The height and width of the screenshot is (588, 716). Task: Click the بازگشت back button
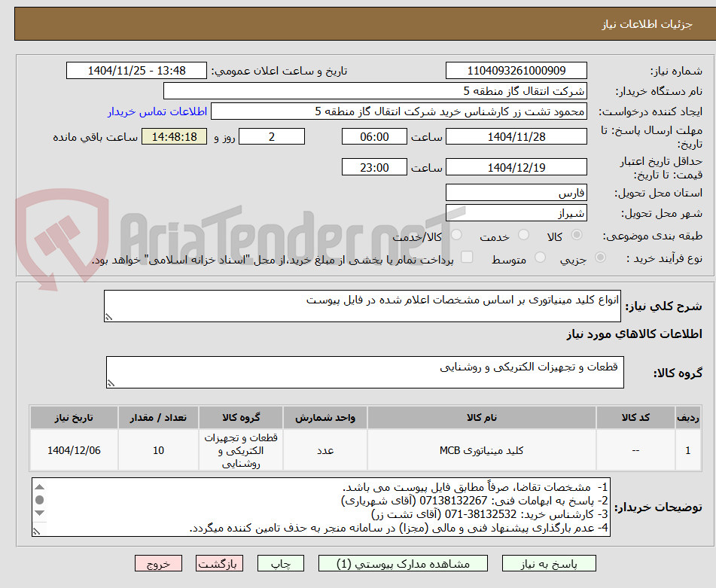(x=219, y=563)
